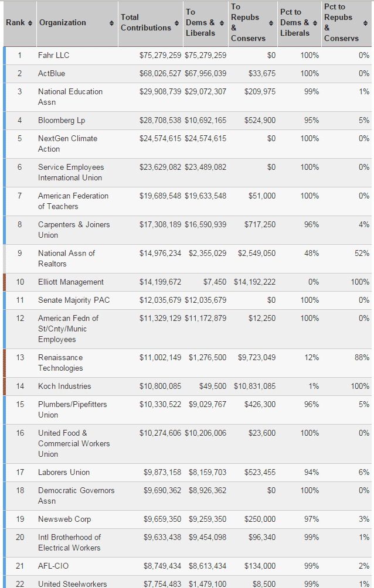Viewport: 374px width, 588px height.
Task: Click sort arrows for To Repubs & Conservs
Action: tap(271, 23)
